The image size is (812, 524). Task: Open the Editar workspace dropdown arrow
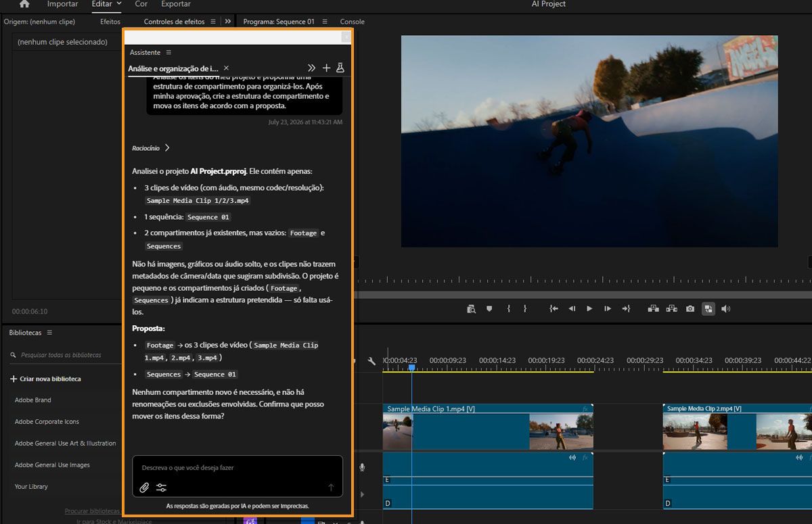click(119, 3)
